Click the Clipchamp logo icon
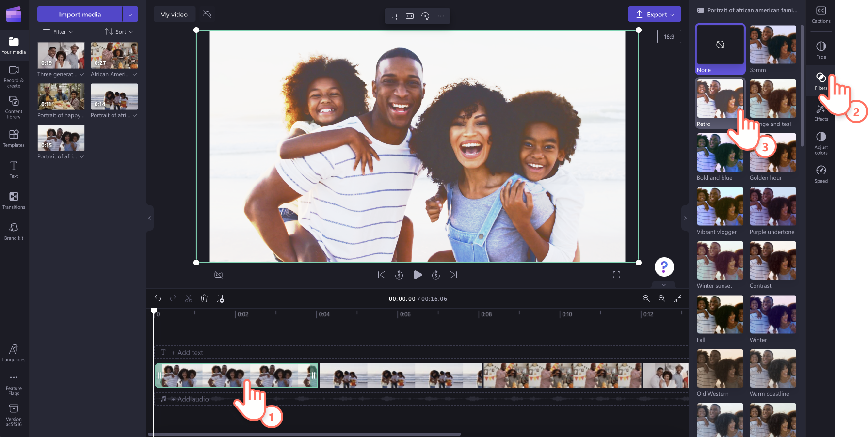 14,14
